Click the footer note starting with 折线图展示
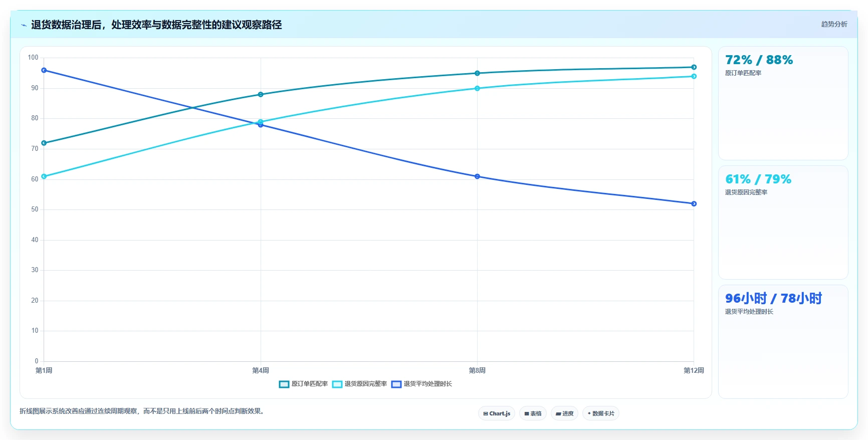 pyautogui.click(x=143, y=411)
